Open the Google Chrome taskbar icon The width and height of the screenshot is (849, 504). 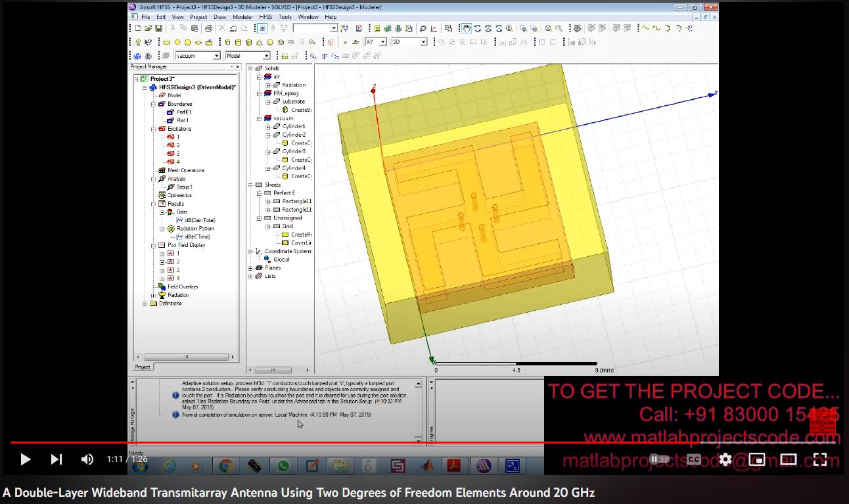pyautogui.click(x=225, y=466)
